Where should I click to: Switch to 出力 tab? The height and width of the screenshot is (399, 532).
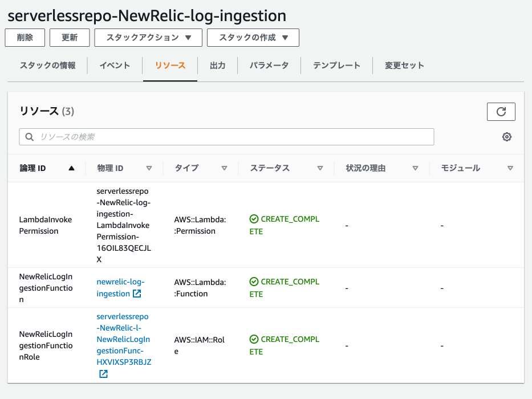coord(217,66)
